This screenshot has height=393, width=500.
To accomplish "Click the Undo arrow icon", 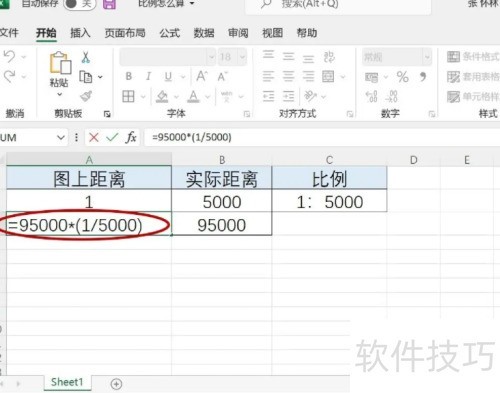I will click(x=9, y=57).
